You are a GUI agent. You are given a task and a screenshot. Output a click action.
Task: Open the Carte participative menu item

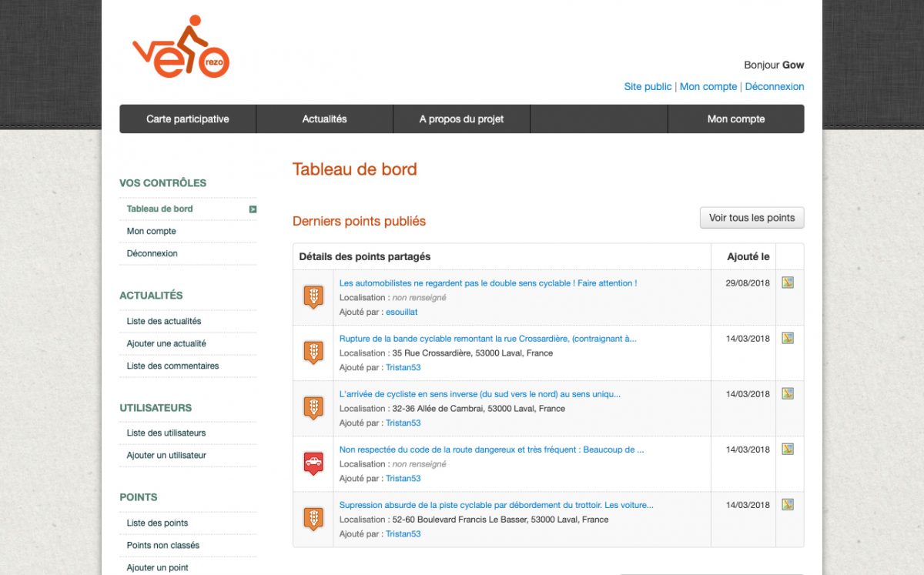click(188, 119)
